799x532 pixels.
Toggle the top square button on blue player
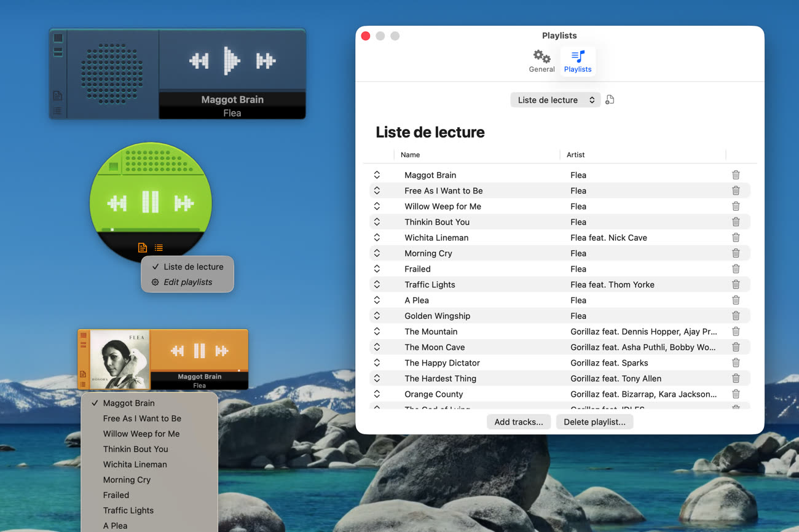coord(58,38)
